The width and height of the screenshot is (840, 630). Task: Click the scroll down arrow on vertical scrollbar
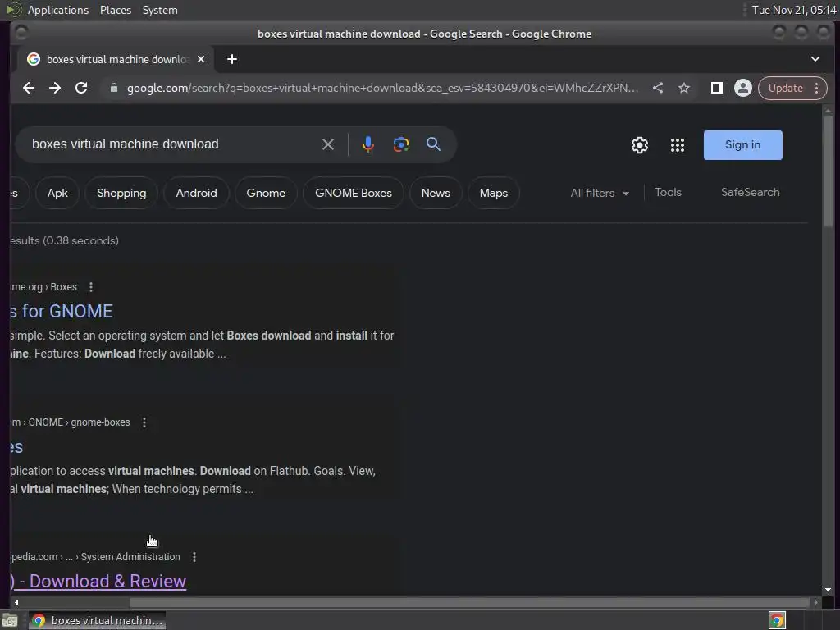point(829,590)
